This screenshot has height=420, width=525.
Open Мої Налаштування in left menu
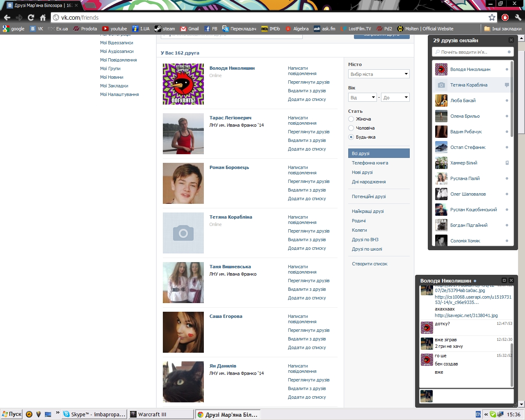(119, 94)
